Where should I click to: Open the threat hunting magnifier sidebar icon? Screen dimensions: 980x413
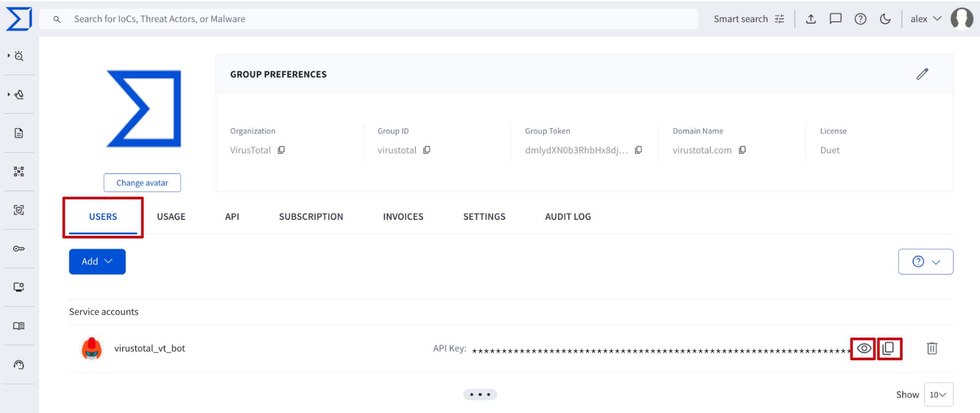coord(19,56)
